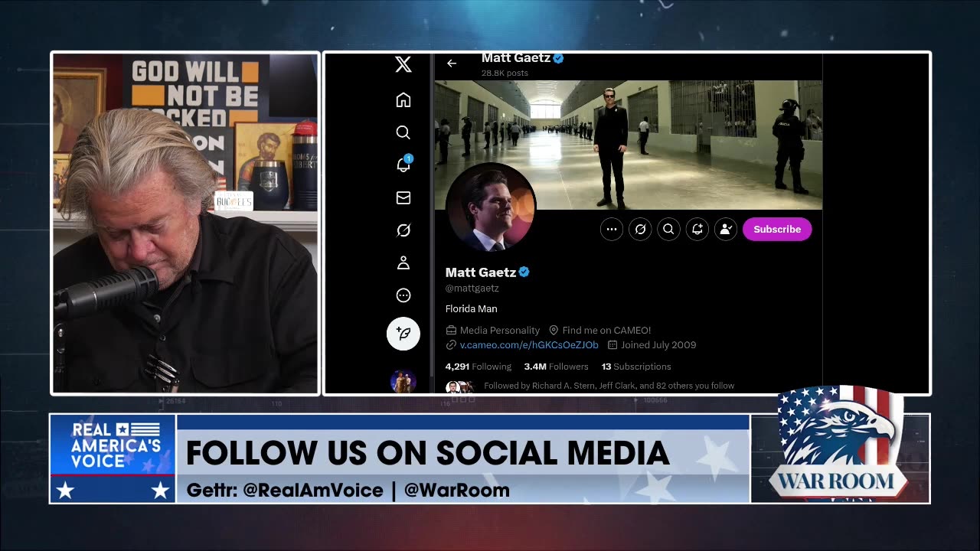Image resolution: width=980 pixels, height=551 pixels.
Task: Go back with the arrow beside Matt Gaetz
Action: [x=452, y=64]
